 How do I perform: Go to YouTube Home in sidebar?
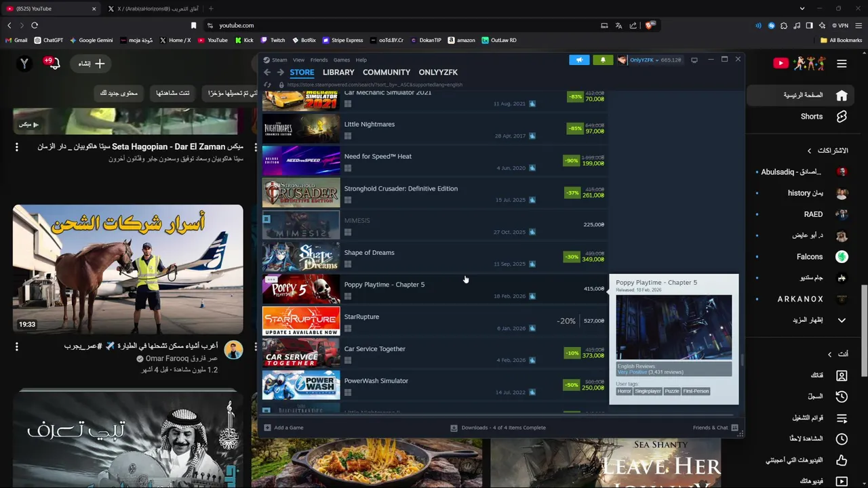click(802, 96)
